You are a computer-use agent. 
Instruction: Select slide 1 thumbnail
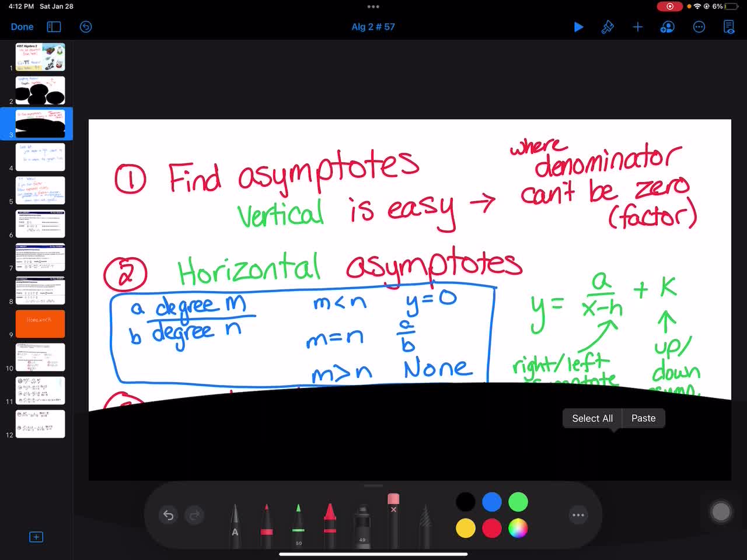click(x=40, y=57)
